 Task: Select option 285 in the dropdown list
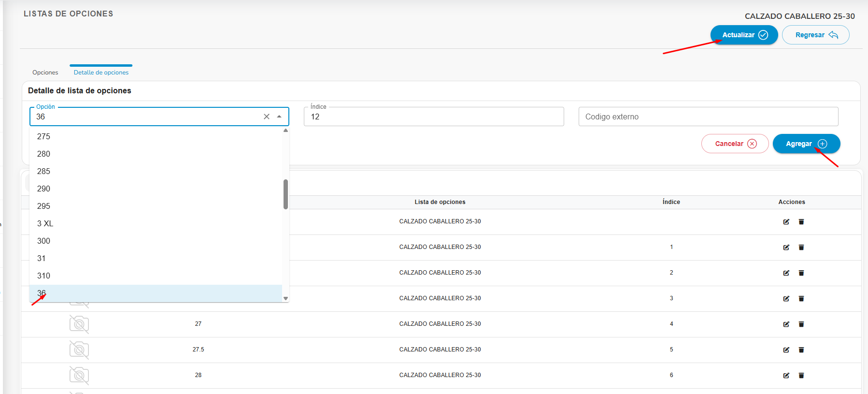point(156,171)
